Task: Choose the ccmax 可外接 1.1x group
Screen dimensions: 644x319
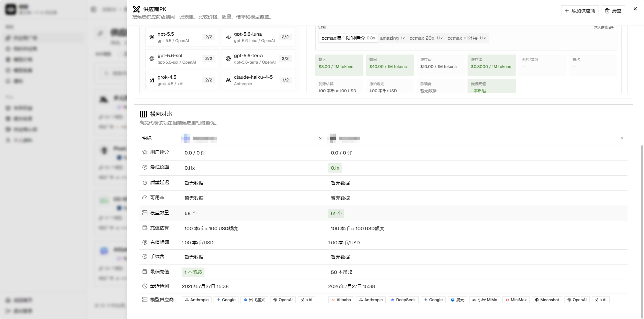Action: click(466, 38)
